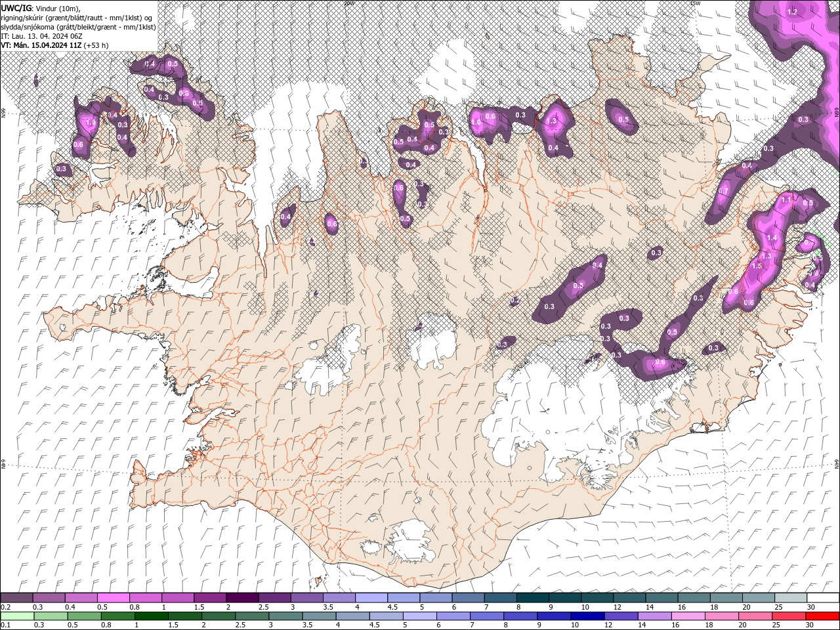Viewport: 840px width, 630px height.
Task: Click the '4.5' label under the upper legend
Action: 392,607
